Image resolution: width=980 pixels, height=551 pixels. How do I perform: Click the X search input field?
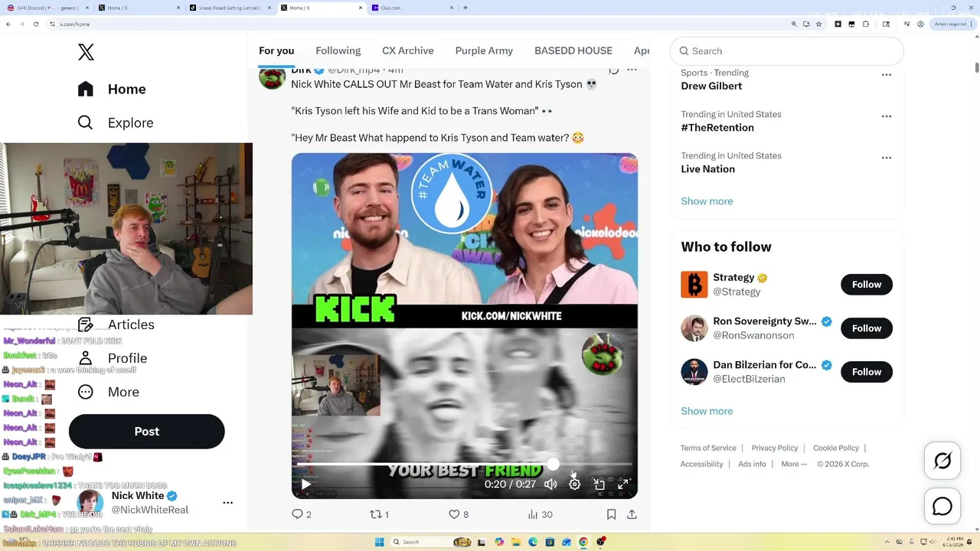[787, 51]
